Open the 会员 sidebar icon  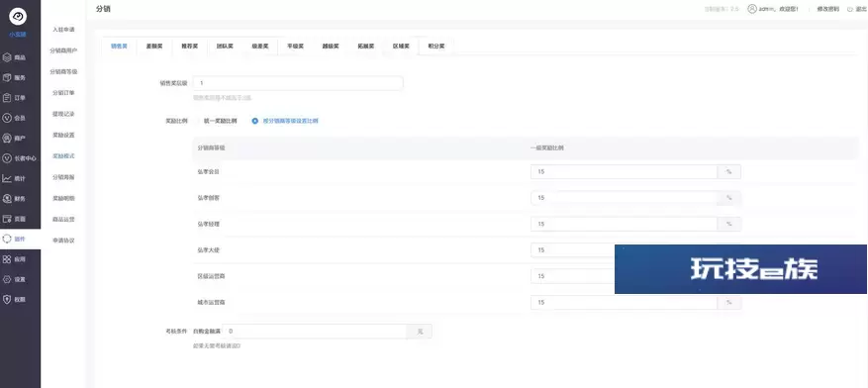click(x=7, y=118)
